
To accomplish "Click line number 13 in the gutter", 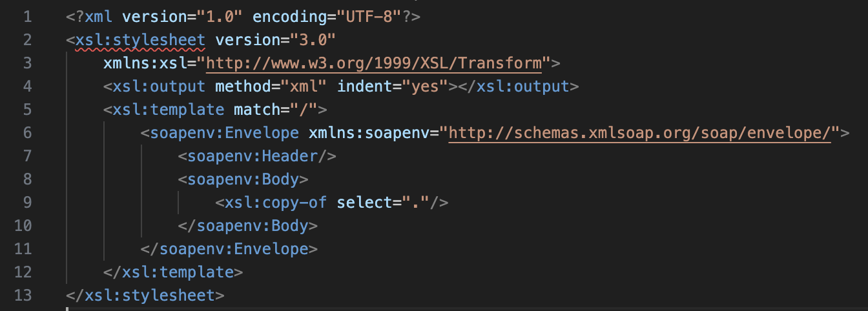I will click(22, 296).
